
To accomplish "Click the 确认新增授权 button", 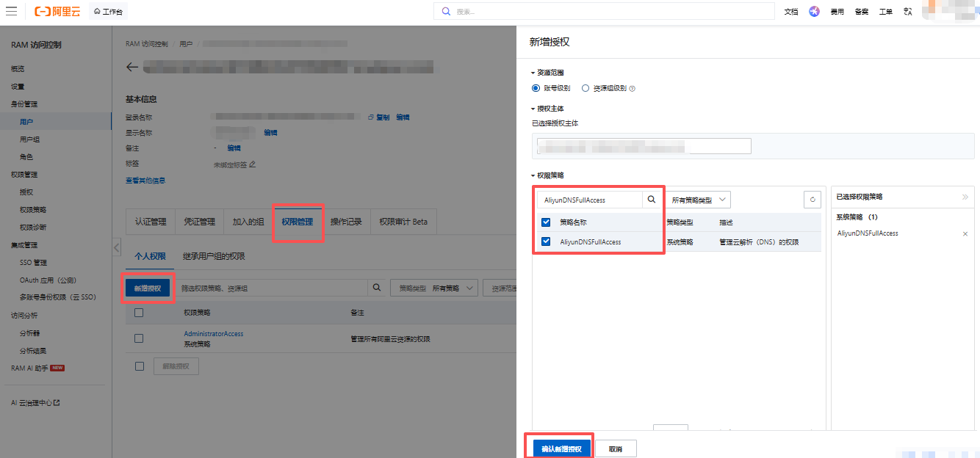I will click(x=561, y=448).
